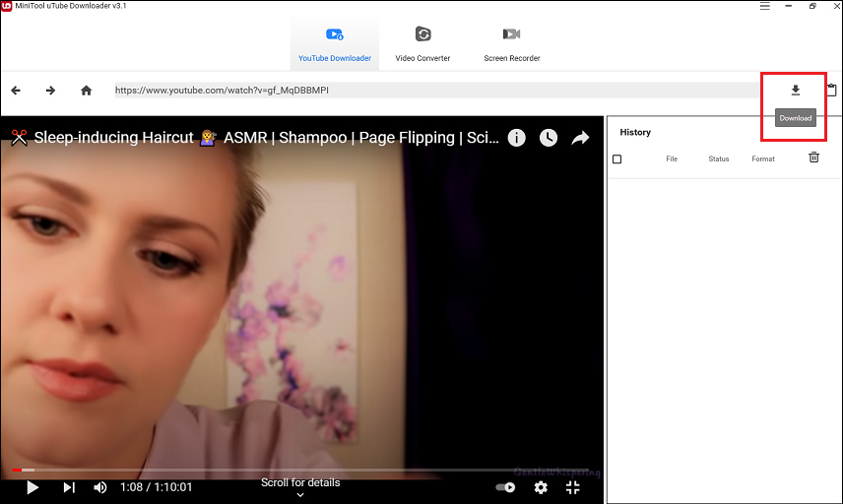The width and height of the screenshot is (843, 504).
Task: Toggle the autoplay switch
Action: point(505,487)
